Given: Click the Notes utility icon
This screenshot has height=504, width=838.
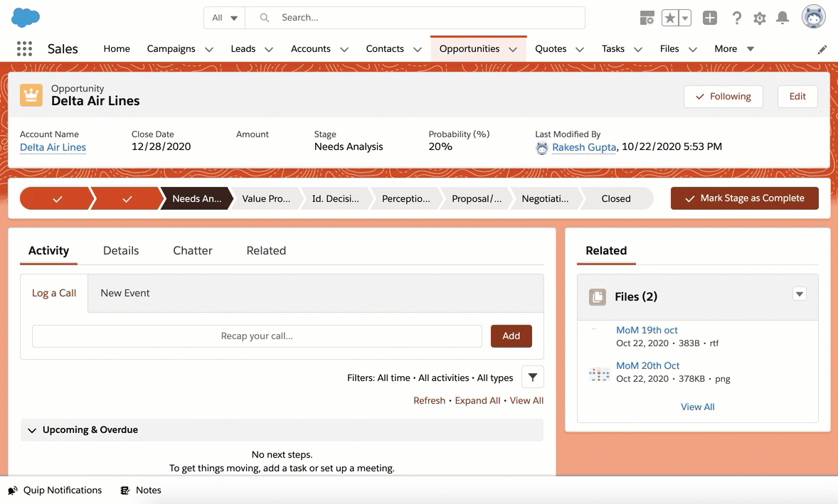Looking at the screenshot, I should coord(125,490).
